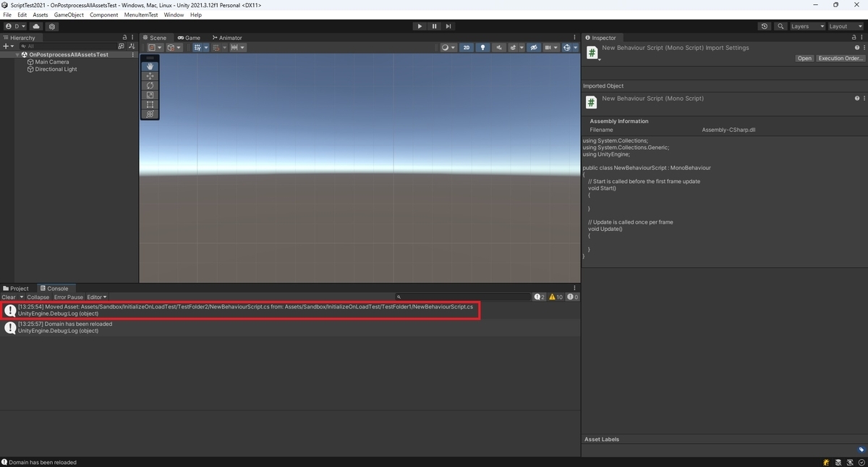
Task: Select the Move tool in Scene overlay
Action: pos(150,76)
